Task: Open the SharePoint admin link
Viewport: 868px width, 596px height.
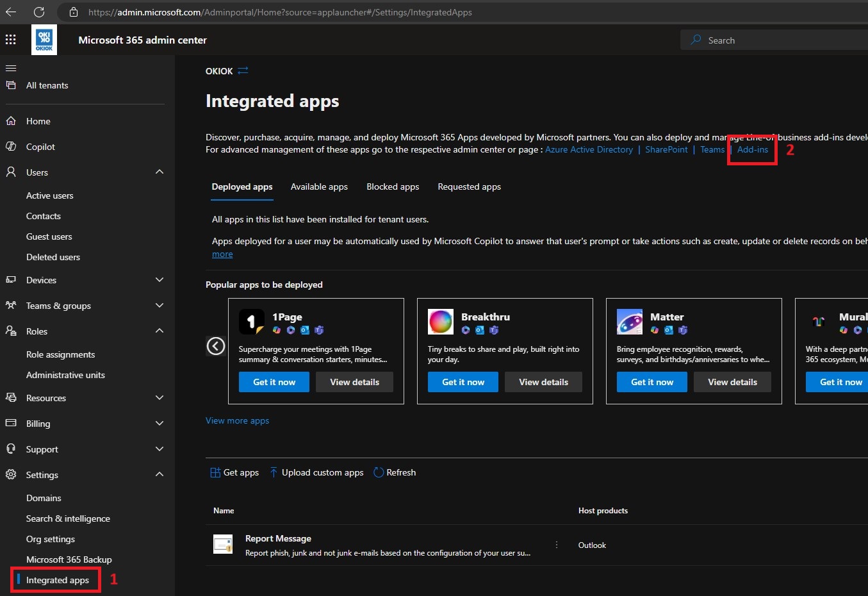Action: (666, 149)
